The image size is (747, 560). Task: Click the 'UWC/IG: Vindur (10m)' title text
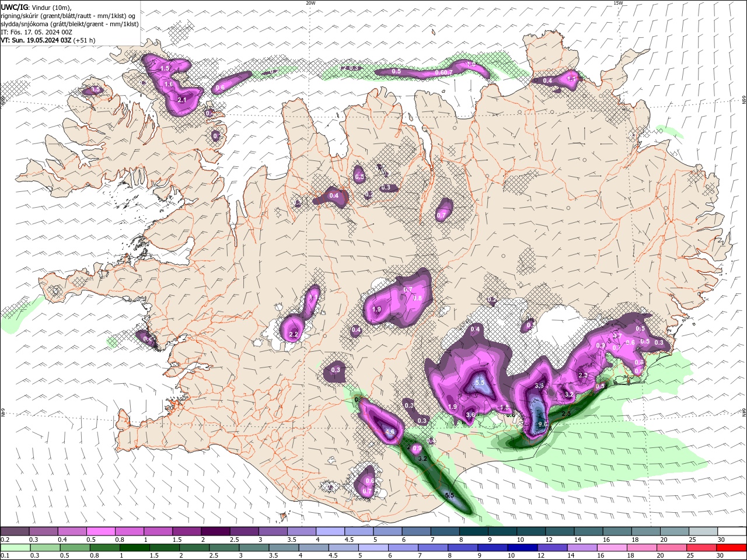(x=36, y=7)
